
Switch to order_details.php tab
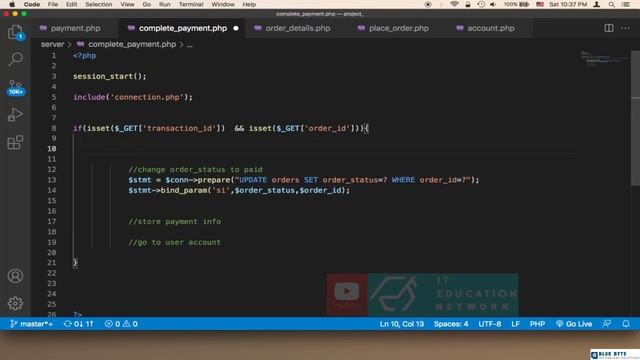coord(298,28)
